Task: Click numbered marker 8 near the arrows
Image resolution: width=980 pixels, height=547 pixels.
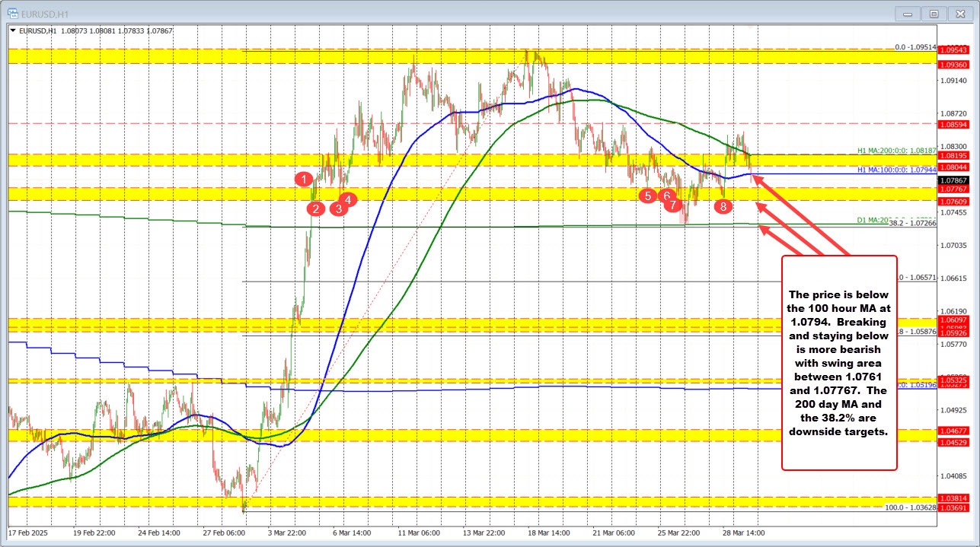Action: tap(723, 205)
